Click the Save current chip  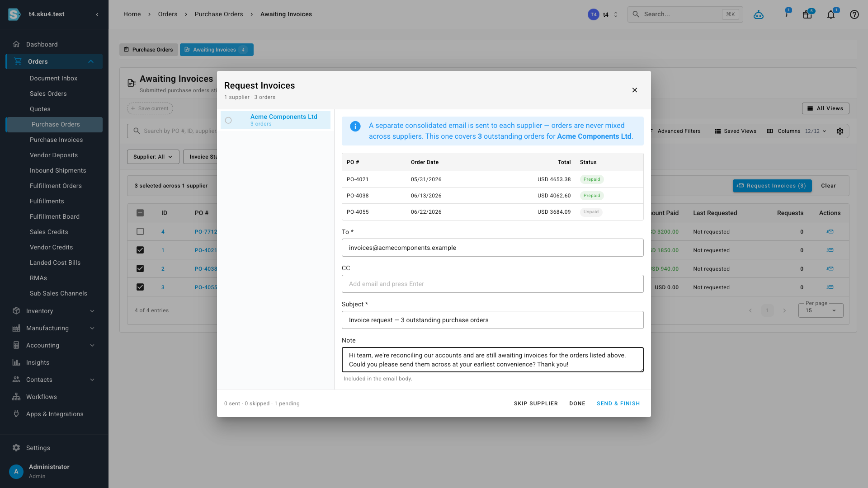pos(150,108)
